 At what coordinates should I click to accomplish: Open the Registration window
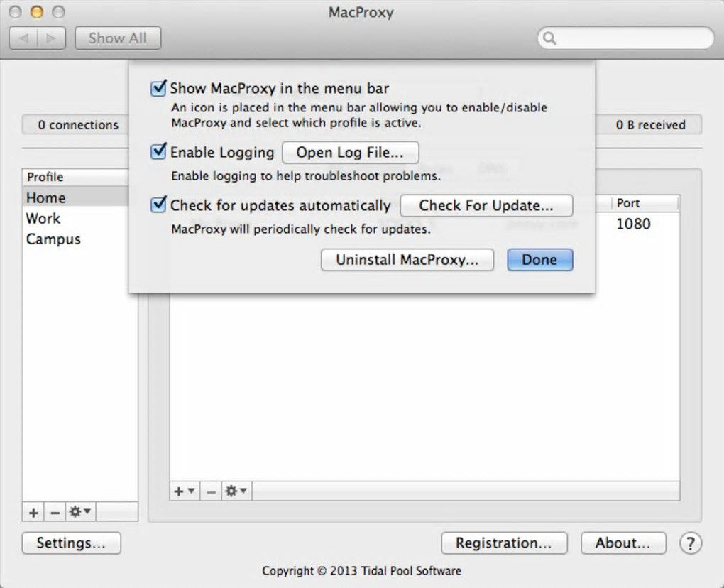tap(504, 543)
